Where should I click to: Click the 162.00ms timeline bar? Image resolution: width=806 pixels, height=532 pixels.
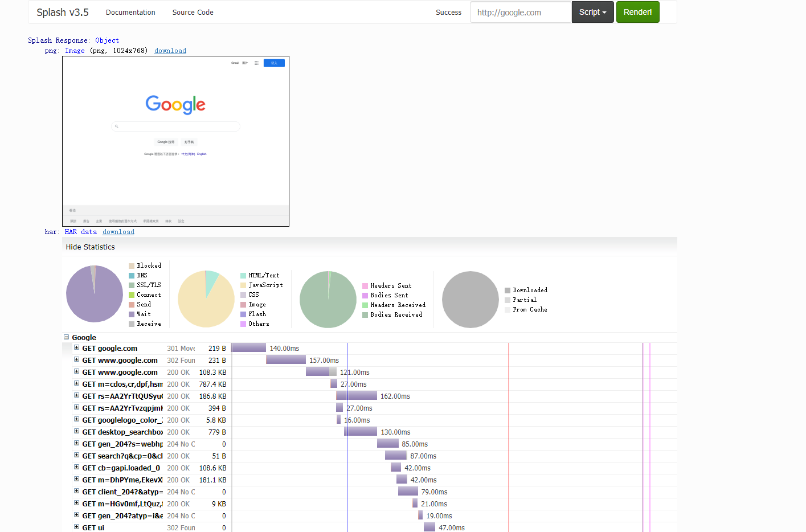coord(357,395)
